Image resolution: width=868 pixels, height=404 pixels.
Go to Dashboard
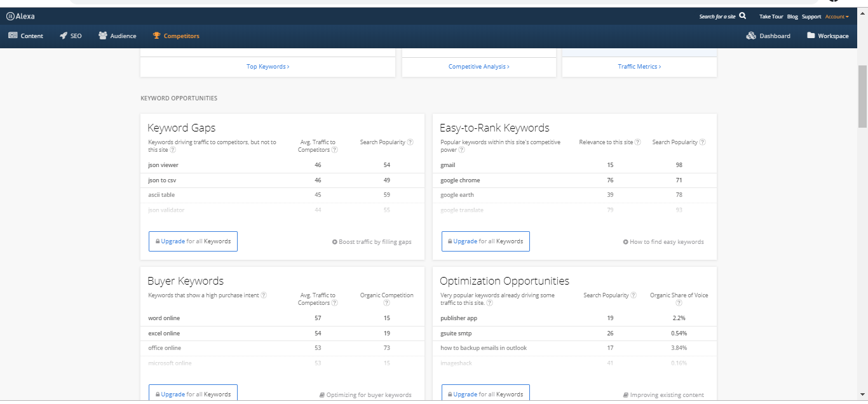[x=769, y=36]
